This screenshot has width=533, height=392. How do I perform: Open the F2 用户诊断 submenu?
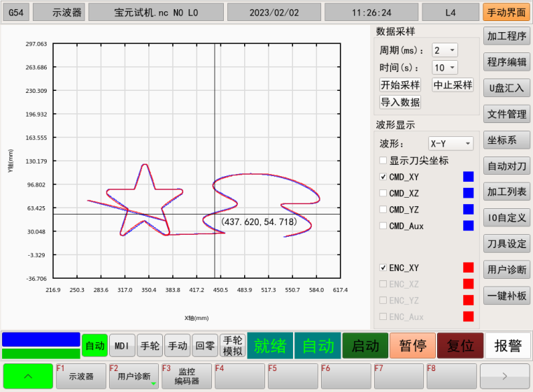(134, 376)
